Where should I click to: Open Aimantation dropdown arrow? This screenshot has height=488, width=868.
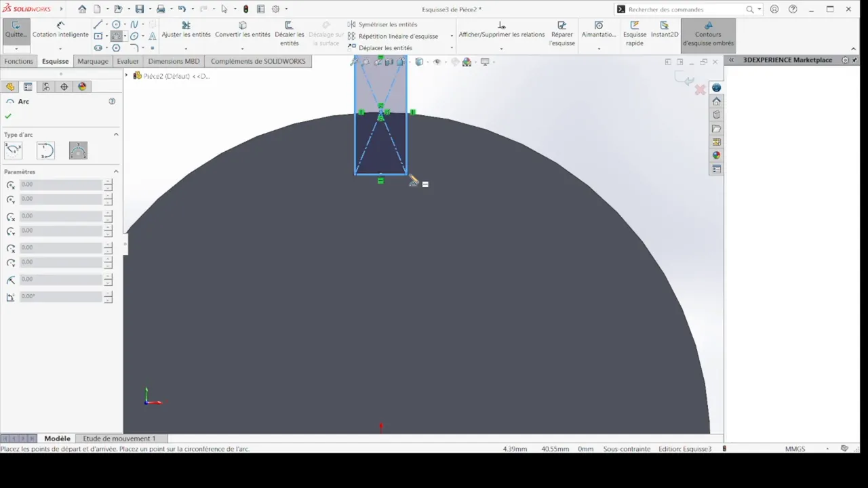599,49
